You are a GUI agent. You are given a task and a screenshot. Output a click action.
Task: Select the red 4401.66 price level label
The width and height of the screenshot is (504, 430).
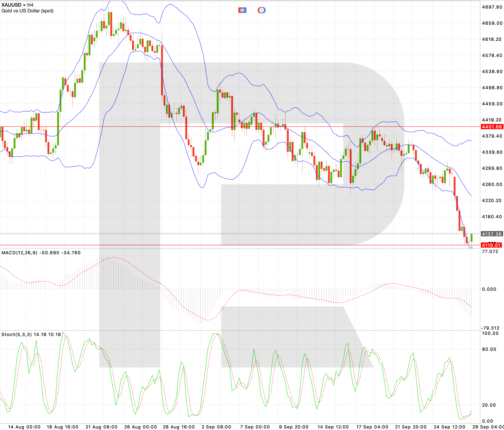point(492,127)
